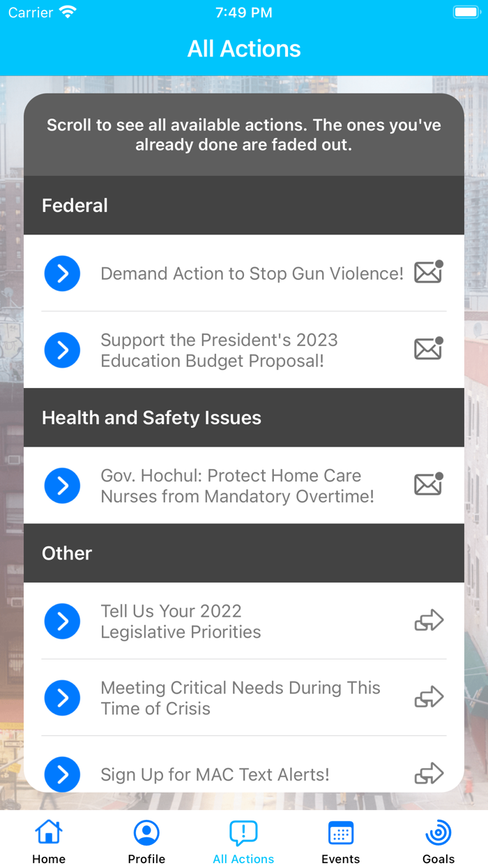488x868 pixels.
Task: Open the Home tab icon
Action: pos(48,832)
